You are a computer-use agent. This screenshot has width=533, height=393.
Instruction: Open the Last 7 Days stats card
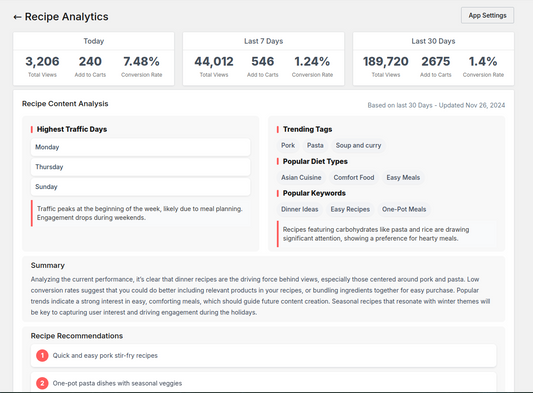(263, 59)
